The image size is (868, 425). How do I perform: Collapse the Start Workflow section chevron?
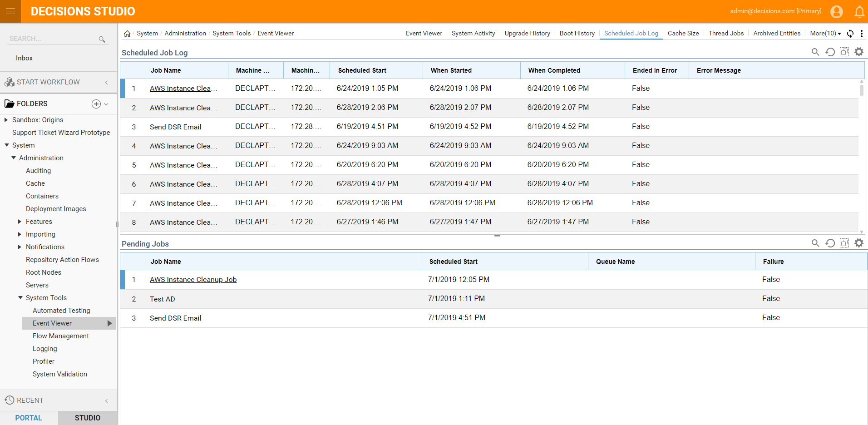point(107,82)
